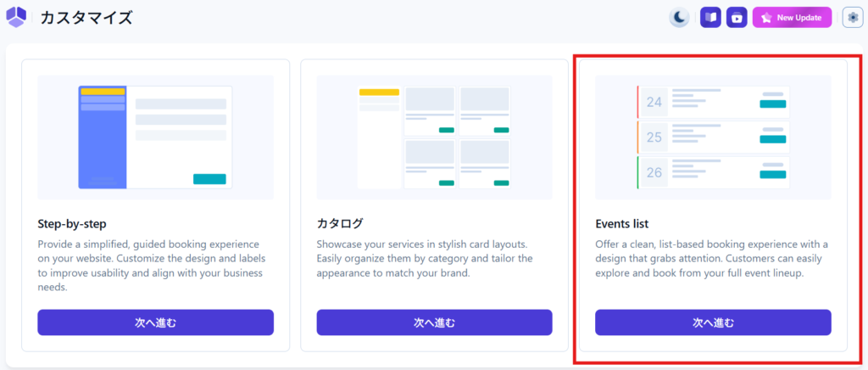This screenshot has height=370, width=868.
Task: Click the カタログ card title
Action: coord(340,224)
